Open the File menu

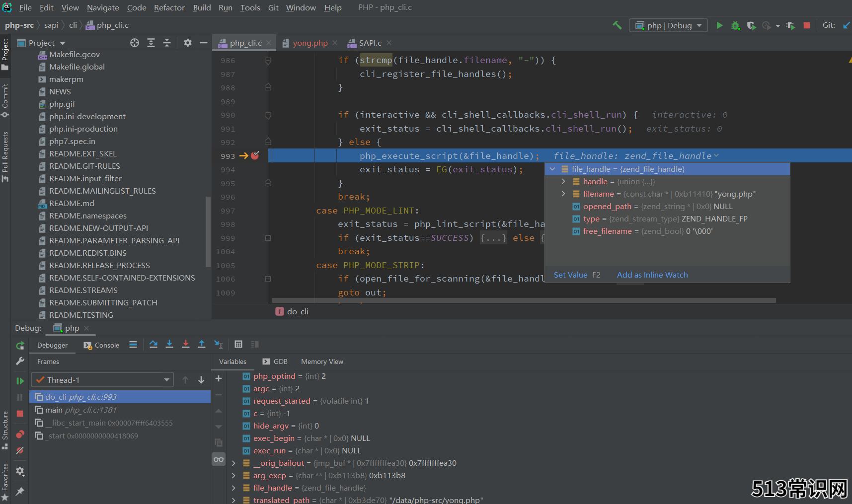[25, 7]
